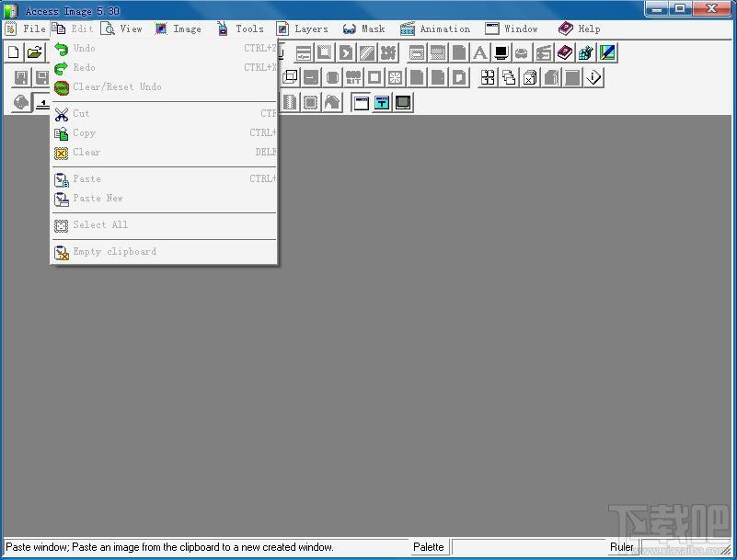Click the letter A text tool icon
The width and height of the screenshot is (737, 560).
point(480,52)
